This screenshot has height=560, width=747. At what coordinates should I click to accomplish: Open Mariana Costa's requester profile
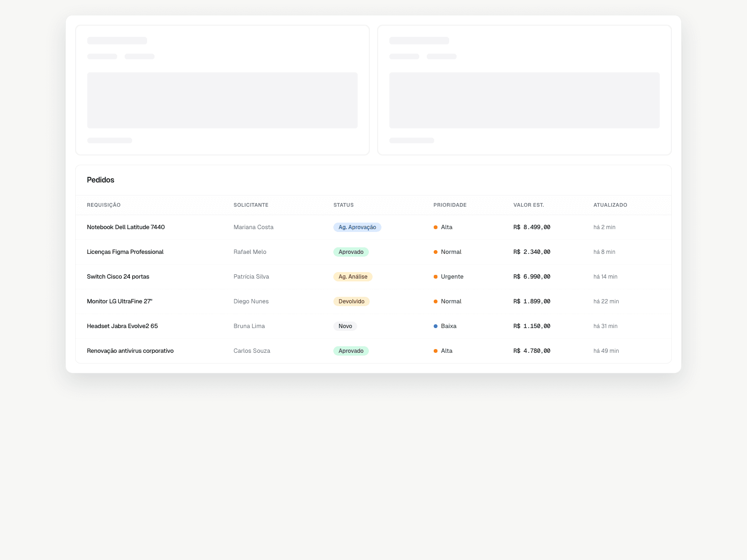[254, 227]
